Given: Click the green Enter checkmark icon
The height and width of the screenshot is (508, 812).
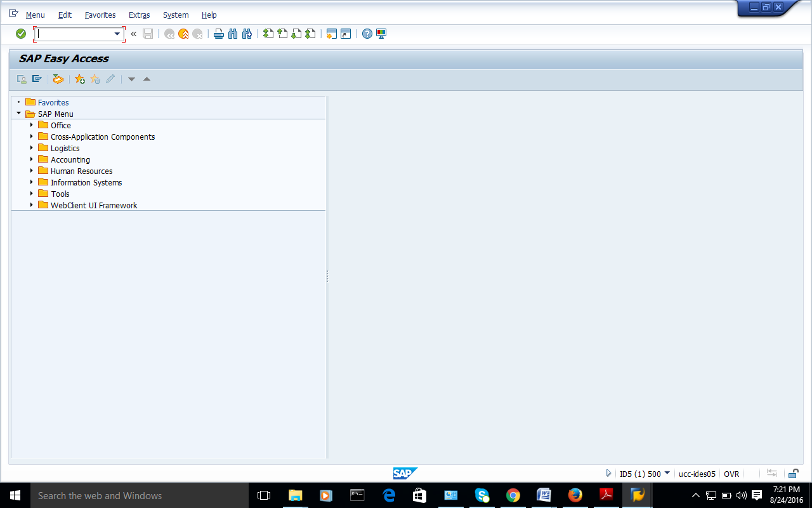Looking at the screenshot, I should pos(21,34).
